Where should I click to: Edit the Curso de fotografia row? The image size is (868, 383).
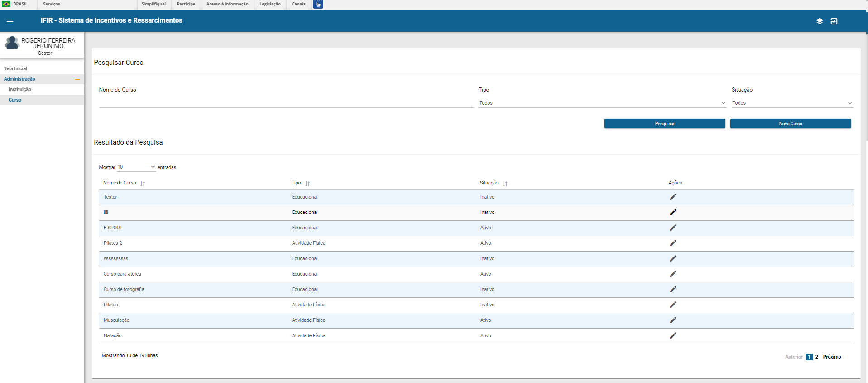[x=673, y=290]
